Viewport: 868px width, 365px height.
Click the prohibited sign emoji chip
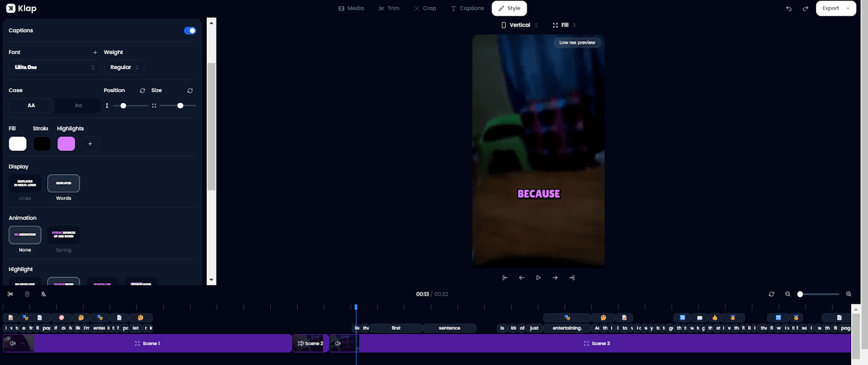62,318
